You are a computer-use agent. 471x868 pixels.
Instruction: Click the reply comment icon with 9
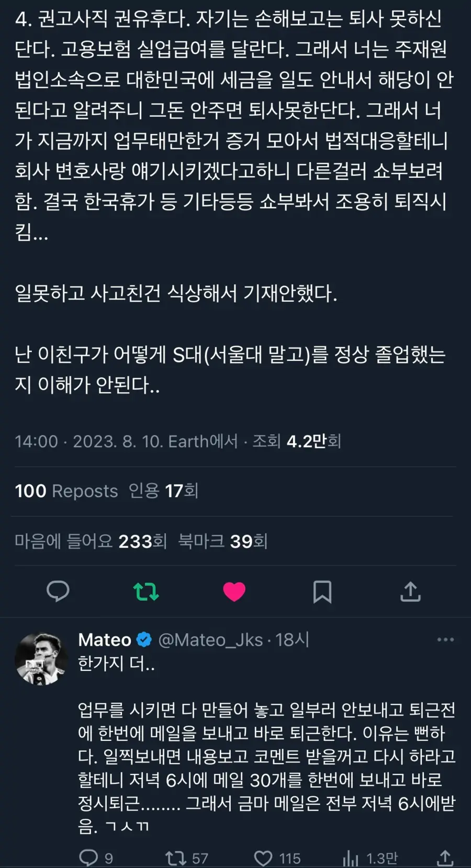point(89,858)
